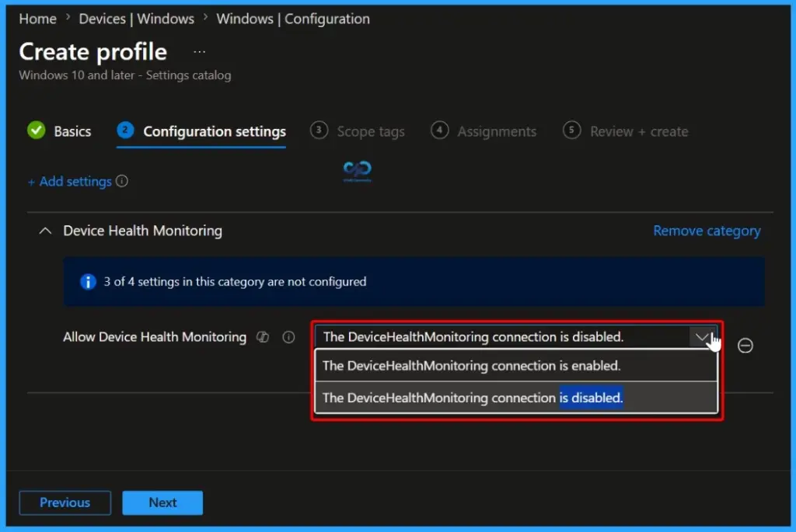Click the blue info icon in banner

tap(88, 281)
